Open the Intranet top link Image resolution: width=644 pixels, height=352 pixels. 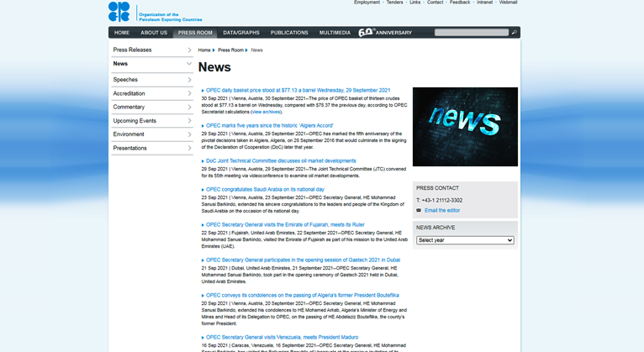click(484, 3)
